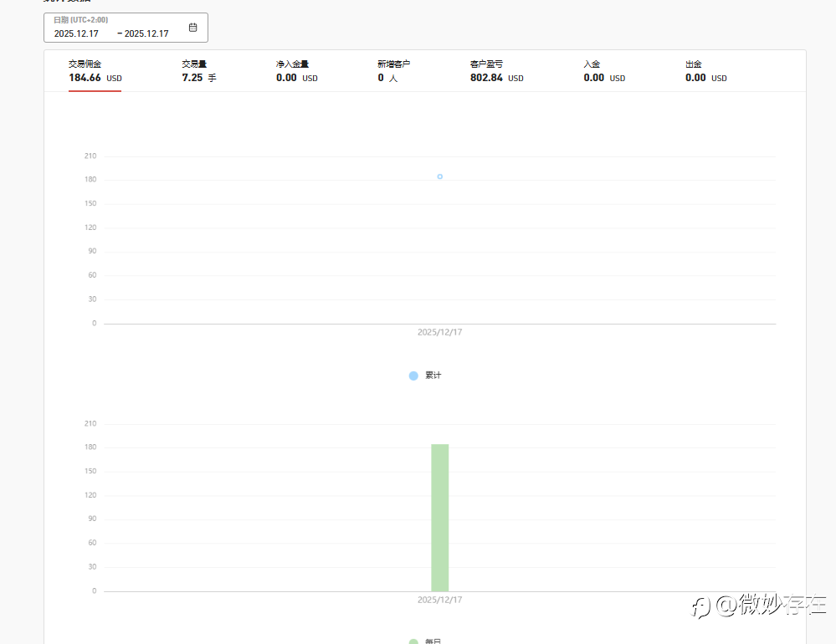Toggle the 每日 legend item

(x=425, y=641)
